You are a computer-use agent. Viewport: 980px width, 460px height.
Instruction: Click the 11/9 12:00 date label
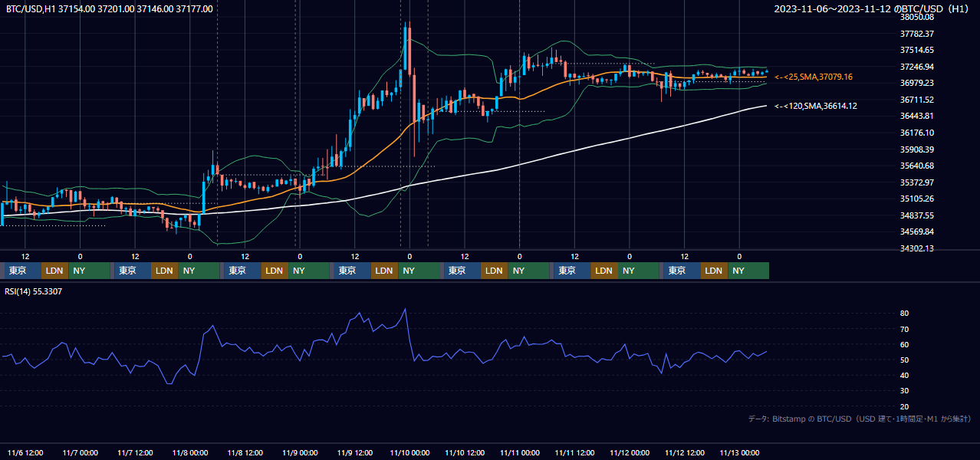click(354, 452)
